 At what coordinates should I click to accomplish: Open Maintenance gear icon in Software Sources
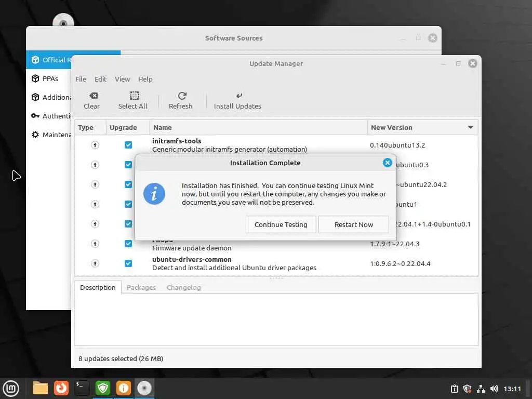point(35,135)
